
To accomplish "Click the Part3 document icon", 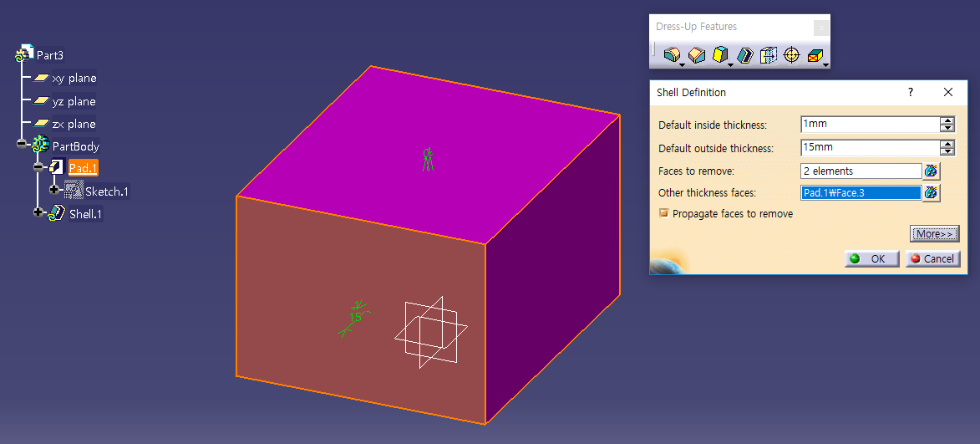I will click(24, 54).
